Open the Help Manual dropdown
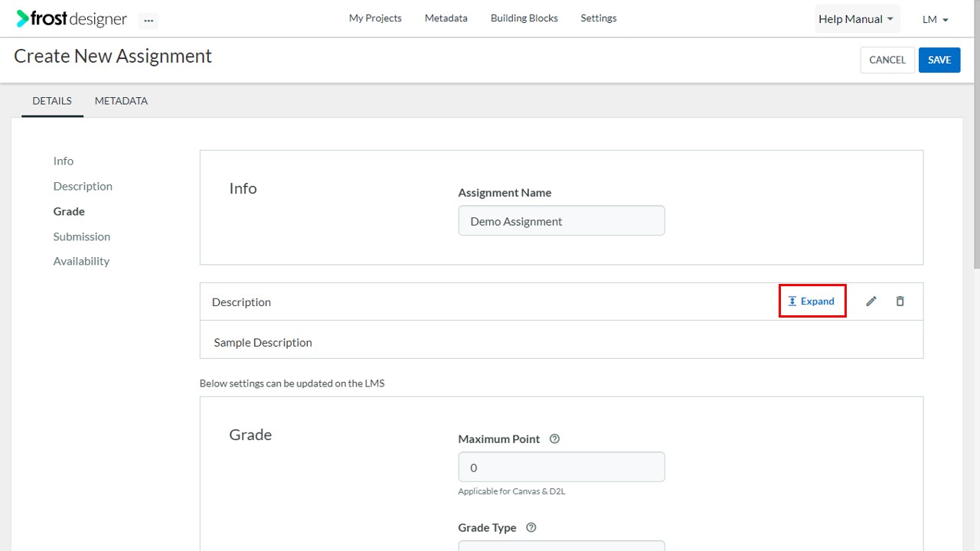Viewport: 980px width, 551px height. (857, 19)
